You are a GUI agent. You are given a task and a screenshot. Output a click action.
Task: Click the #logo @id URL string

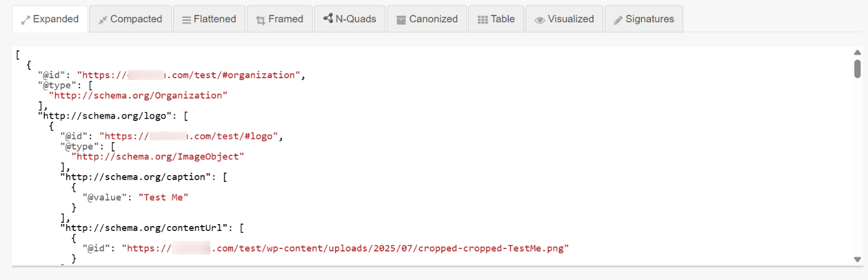click(191, 136)
